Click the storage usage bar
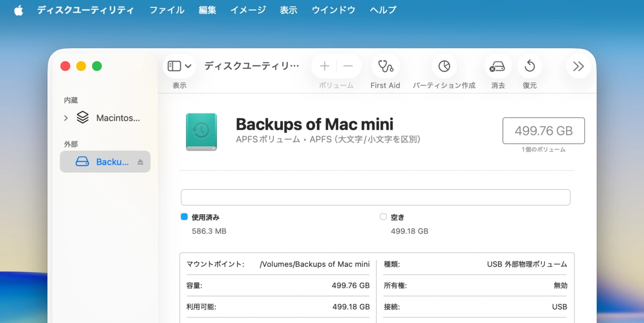 pos(375,197)
